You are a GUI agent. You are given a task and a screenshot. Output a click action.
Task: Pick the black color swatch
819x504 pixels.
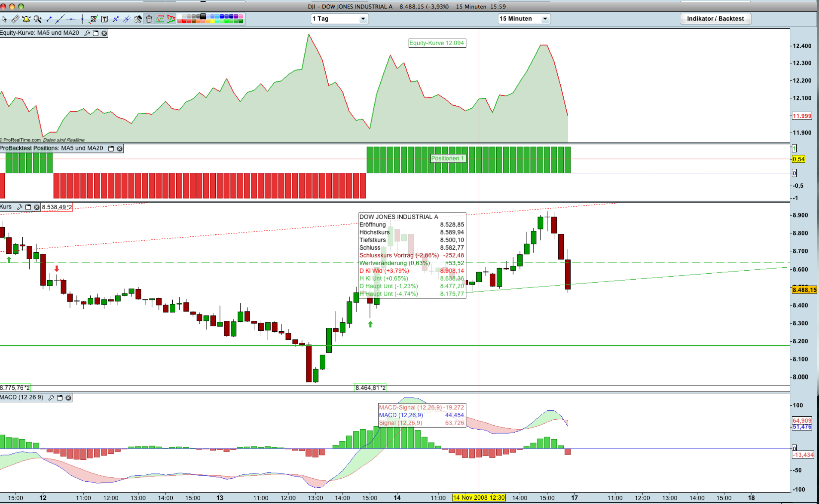coord(203,17)
